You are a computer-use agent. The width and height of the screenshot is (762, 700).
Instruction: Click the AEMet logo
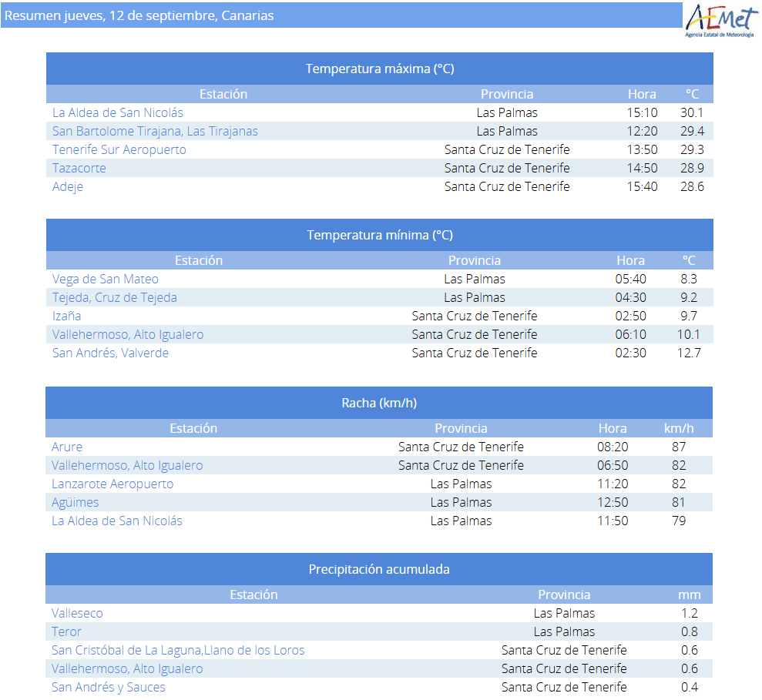[x=722, y=20]
